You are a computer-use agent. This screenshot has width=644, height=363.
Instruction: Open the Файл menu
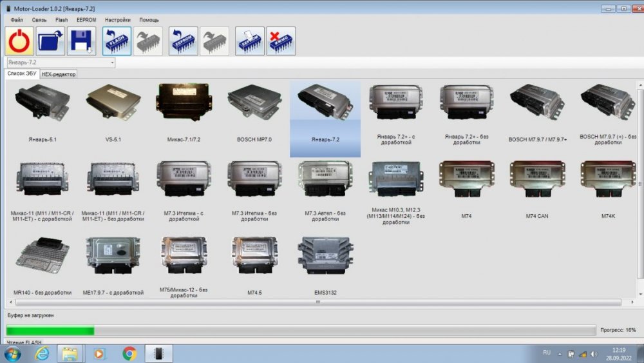pyautogui.click(x=17, y=20)
